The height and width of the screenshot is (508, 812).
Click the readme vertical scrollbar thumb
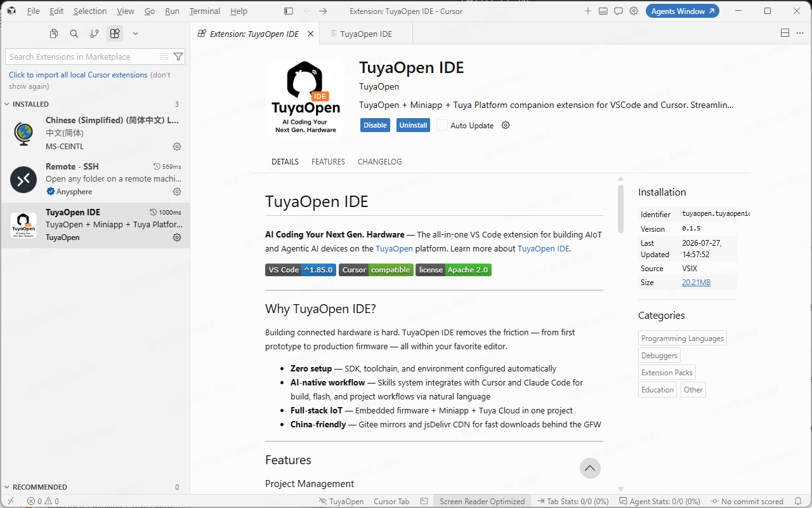(x=620, y=210)
